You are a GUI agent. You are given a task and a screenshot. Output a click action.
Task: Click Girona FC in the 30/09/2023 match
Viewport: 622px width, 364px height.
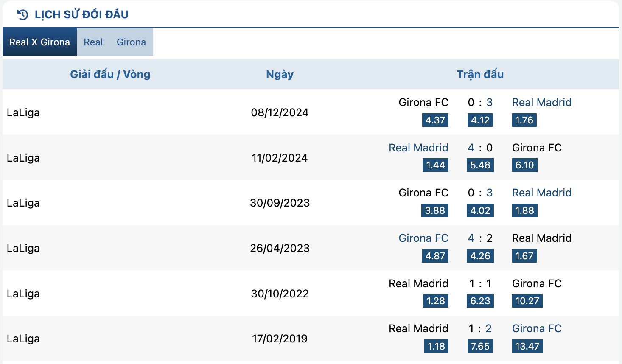pos(423,193)
